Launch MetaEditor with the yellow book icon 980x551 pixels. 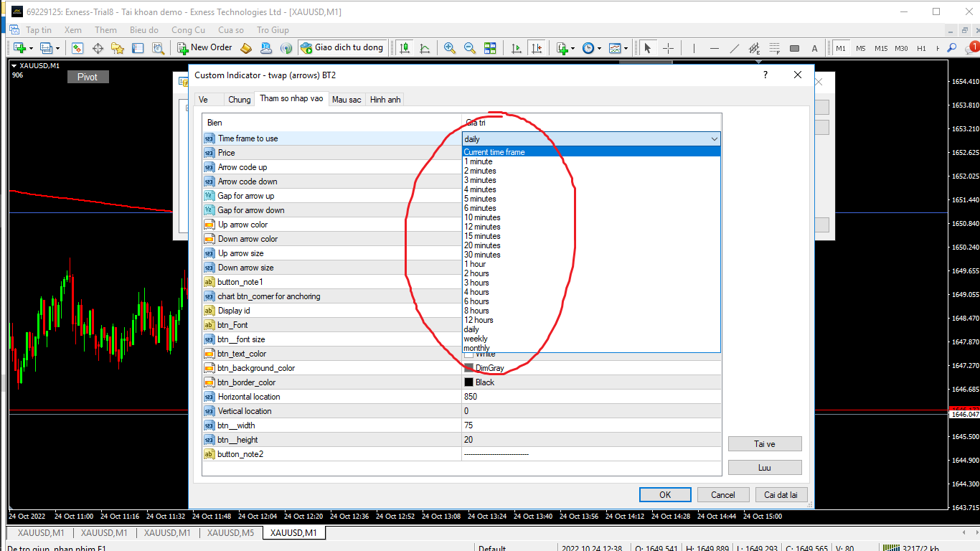(246, 48)
